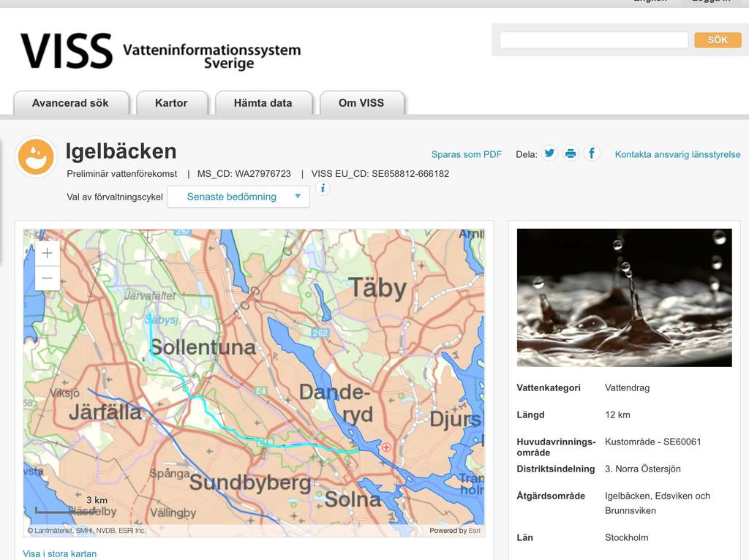Click the water splash photo

[624, 298]
